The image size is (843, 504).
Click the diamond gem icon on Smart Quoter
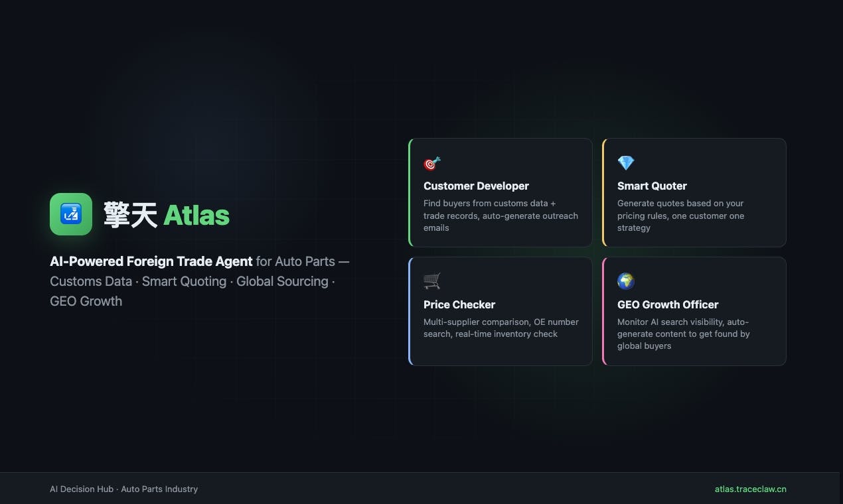click(626, 163)
